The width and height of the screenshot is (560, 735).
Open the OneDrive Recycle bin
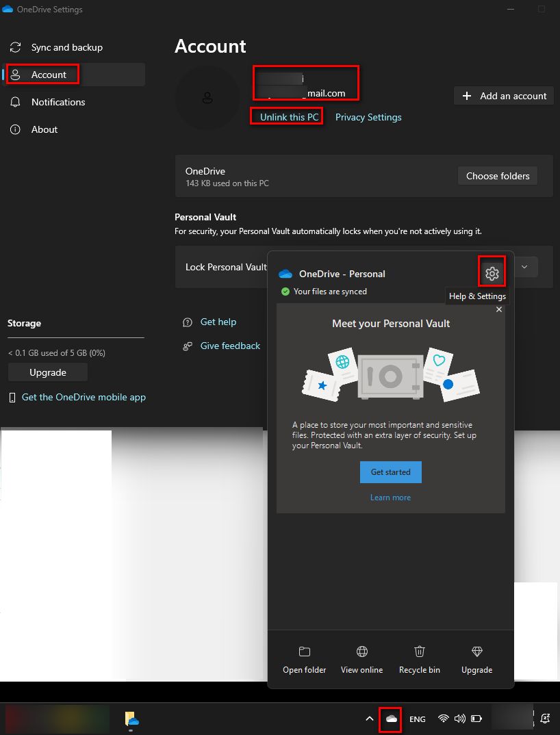click(419, 659)
